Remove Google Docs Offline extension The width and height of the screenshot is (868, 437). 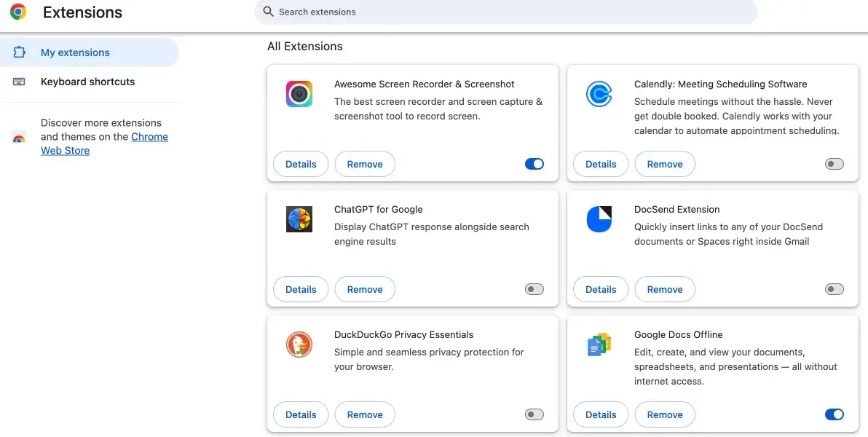click(x=665, y=414)
